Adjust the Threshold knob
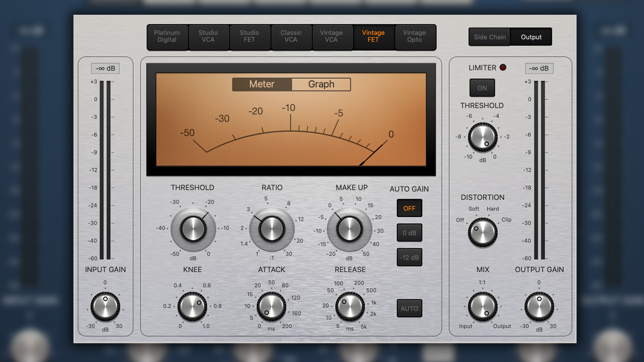 [x=193, y=229]
